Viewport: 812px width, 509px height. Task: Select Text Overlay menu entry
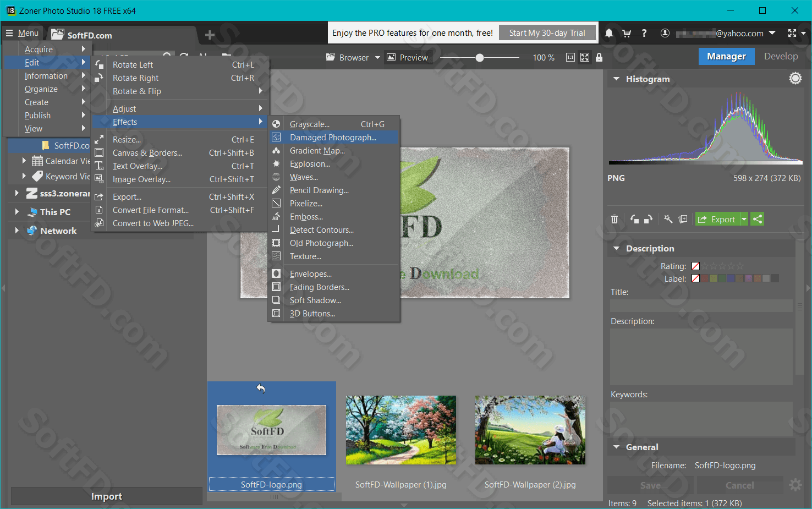pyautogui.click(x=180, y=166)
